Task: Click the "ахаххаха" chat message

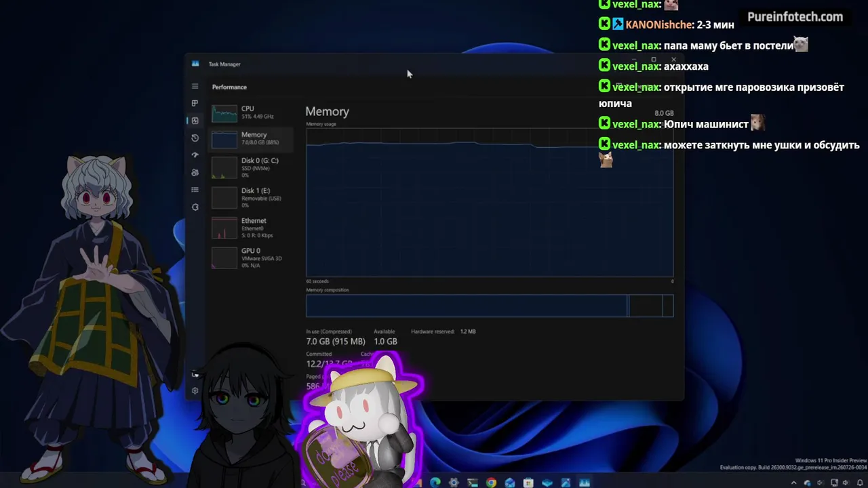Action: pyautogui.click(x=686, y=66)
